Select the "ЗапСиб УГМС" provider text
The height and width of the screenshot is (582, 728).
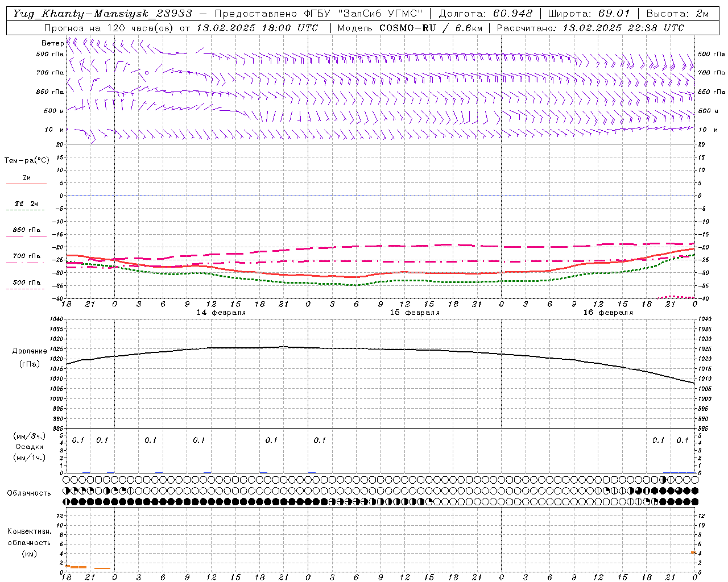(380, 14)
